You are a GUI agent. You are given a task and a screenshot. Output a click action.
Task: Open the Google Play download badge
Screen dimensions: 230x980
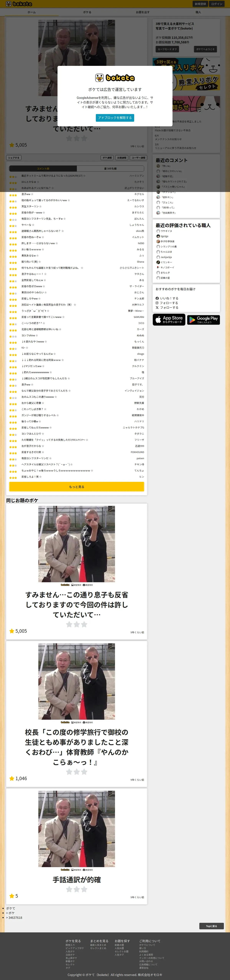tap(203, 320)
